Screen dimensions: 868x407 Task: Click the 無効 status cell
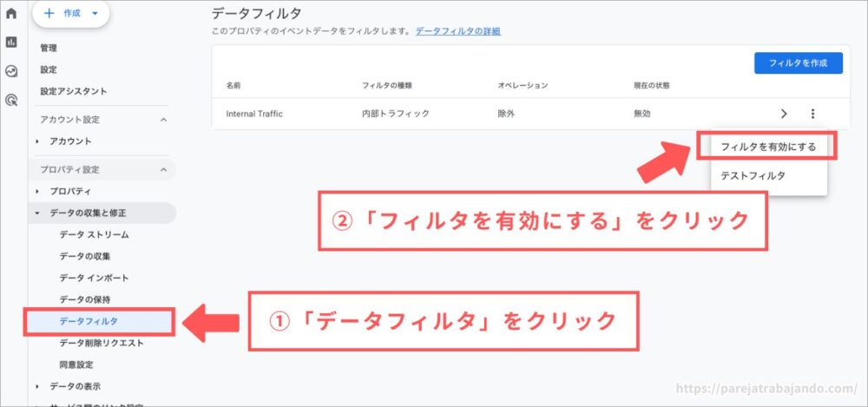click(642, 114)
